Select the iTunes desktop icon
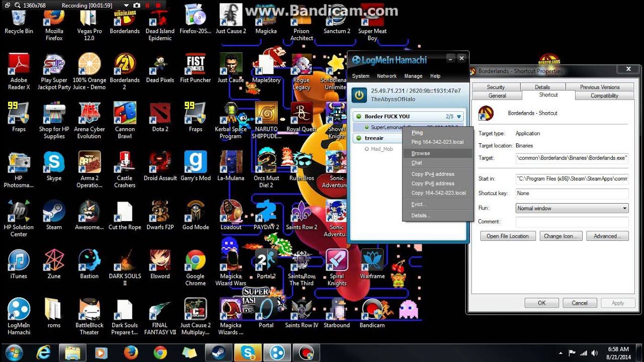Screen dimensions: 644x362 click(x=19, y=263)
